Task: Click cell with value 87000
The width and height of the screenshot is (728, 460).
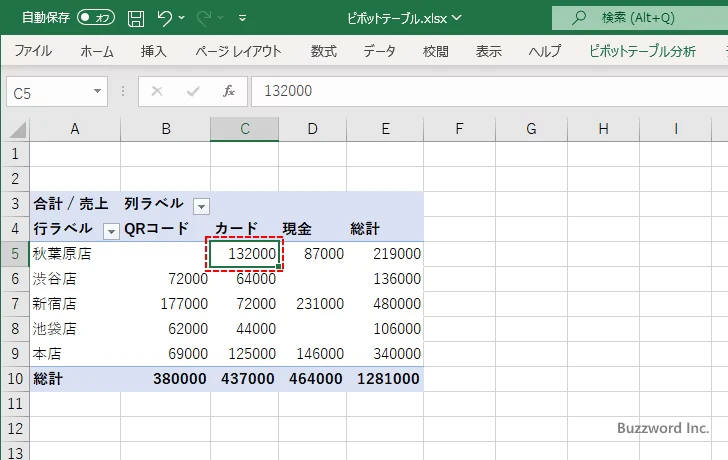Action: pos(313,254)
